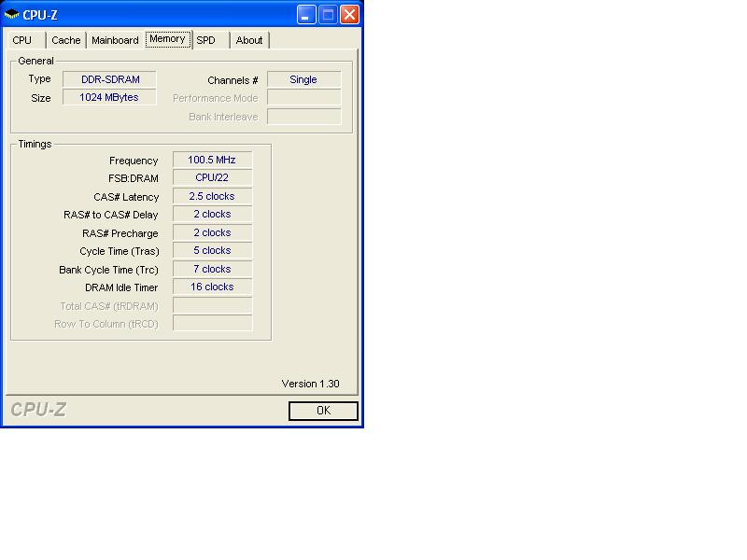Click the Timings group heading
Screen dimensions: 747x560
pos(35,145)
